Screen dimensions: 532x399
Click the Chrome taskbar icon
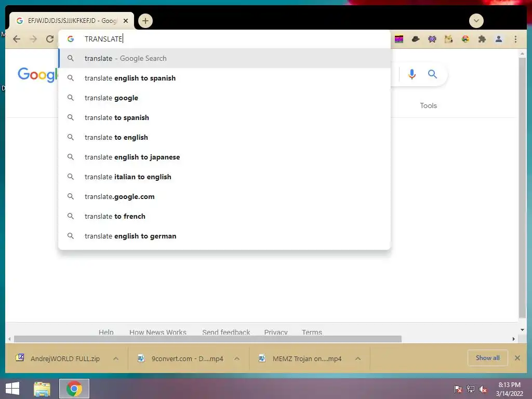coord(74,389)
